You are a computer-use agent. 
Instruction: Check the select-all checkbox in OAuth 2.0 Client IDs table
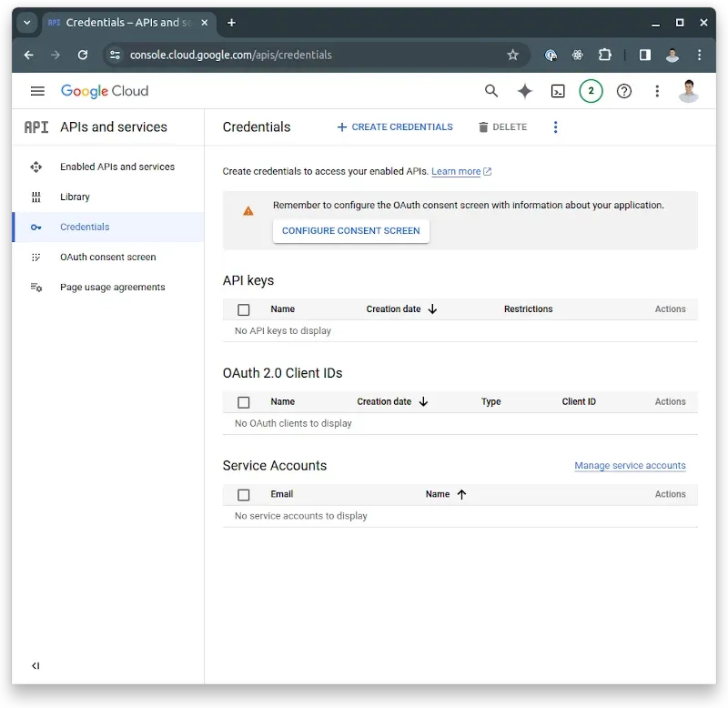coord(243,402)
